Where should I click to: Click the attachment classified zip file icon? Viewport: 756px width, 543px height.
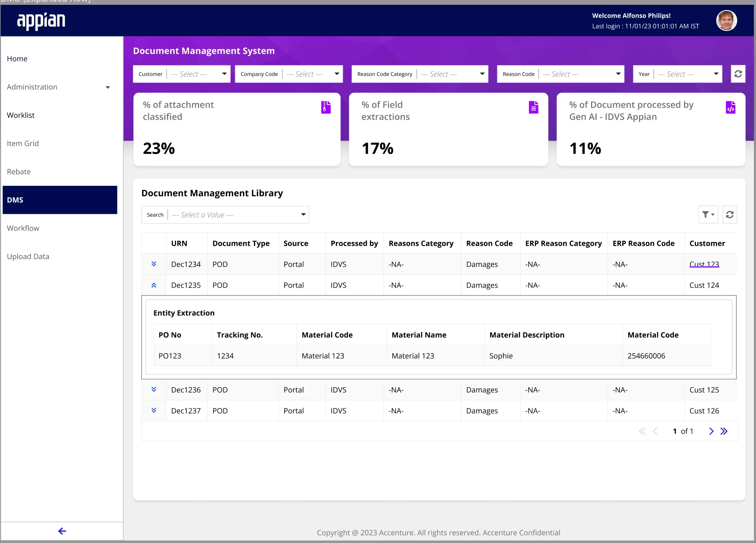tap(326, 107)
